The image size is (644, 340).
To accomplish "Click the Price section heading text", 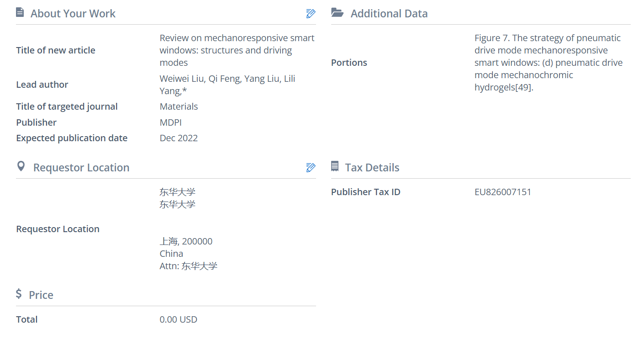I will tap(41, 295).
